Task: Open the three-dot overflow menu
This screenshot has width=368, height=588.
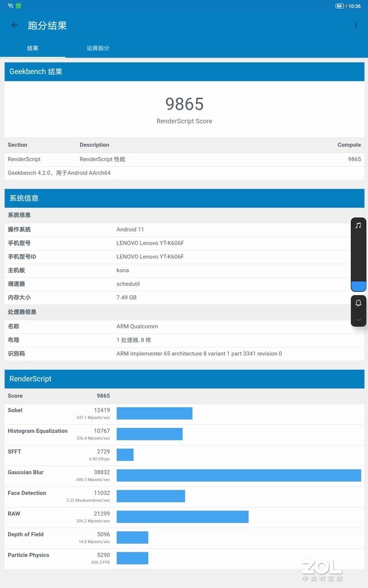Action: [x=355, y=25]
